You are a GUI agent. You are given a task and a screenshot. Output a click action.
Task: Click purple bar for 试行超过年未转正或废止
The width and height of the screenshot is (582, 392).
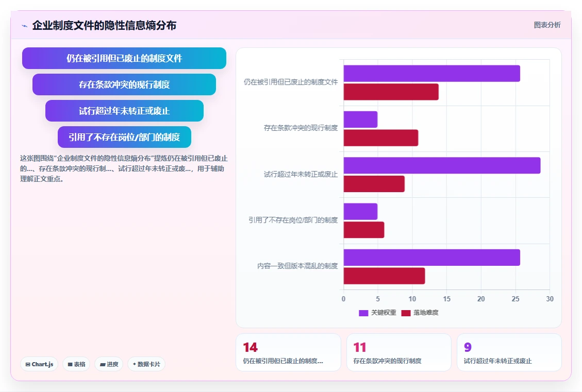(442, 165)
